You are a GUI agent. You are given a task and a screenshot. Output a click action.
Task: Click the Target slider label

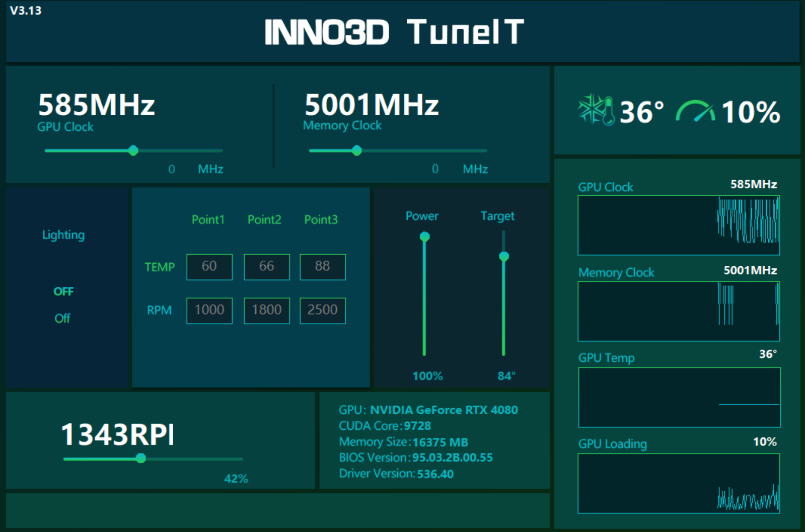click(497, 216)
